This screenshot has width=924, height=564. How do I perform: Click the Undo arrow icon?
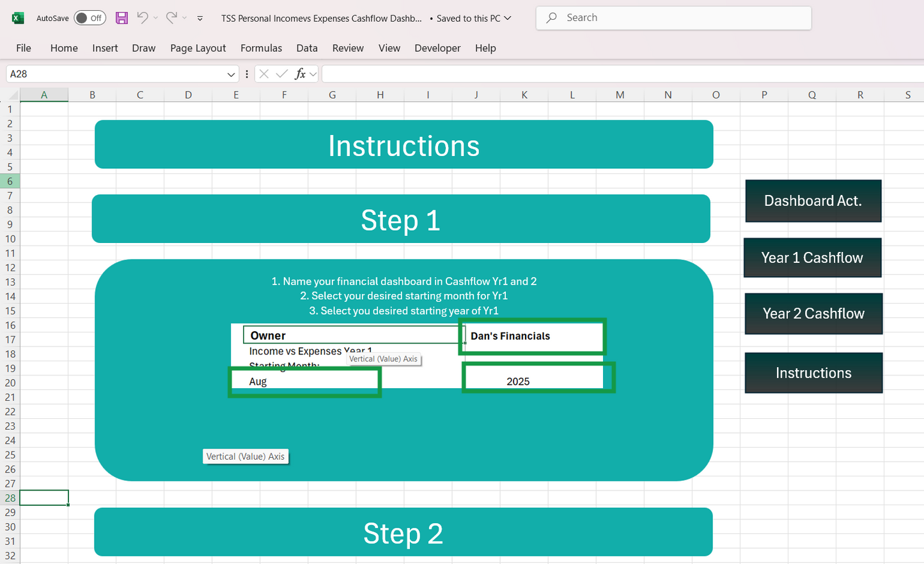coord(142,18)
